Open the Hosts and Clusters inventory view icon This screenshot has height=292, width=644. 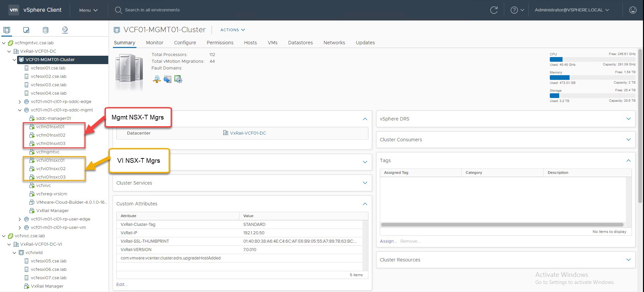tap(7, 30)
